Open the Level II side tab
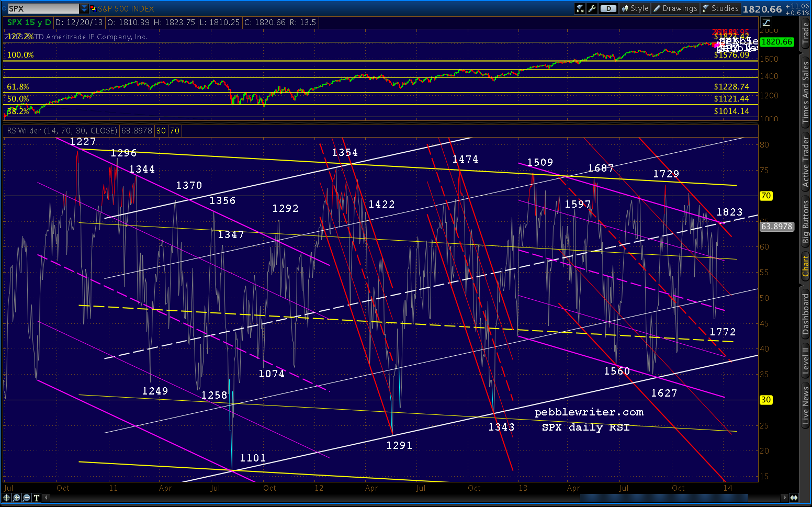This screenshot has height=507, width=812. click(806, 360)
